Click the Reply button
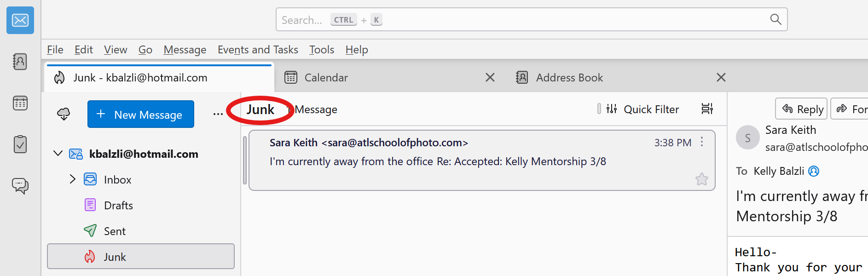 point(801,109)
